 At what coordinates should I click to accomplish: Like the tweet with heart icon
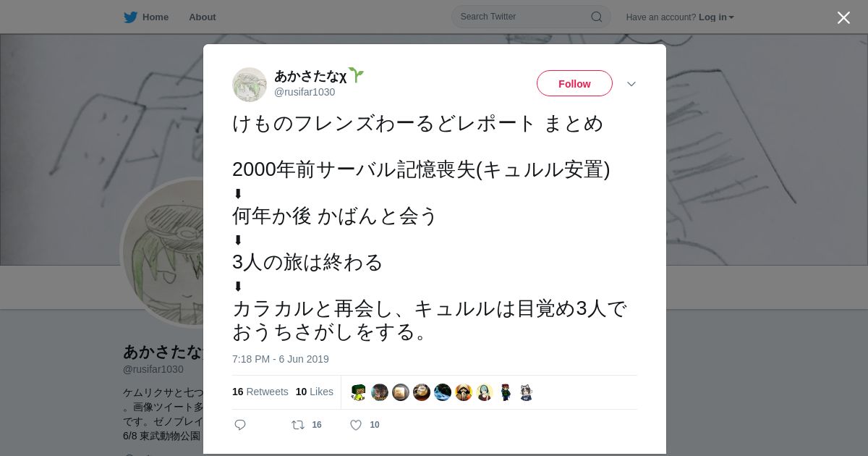pyautogui.click(x=356, y=425)
